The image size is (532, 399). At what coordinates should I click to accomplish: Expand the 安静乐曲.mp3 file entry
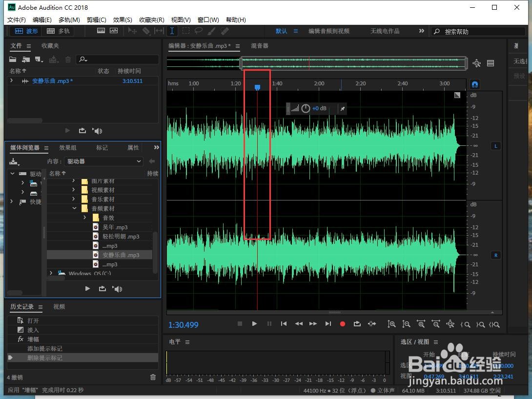pyautogui.click(x=12, y=80)
